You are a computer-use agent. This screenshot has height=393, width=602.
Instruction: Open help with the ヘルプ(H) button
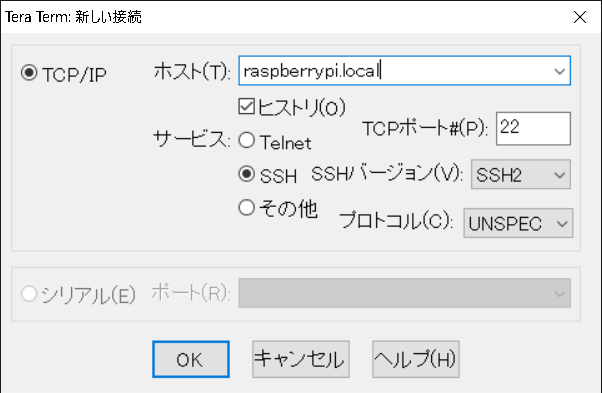(x=416, y=359)
